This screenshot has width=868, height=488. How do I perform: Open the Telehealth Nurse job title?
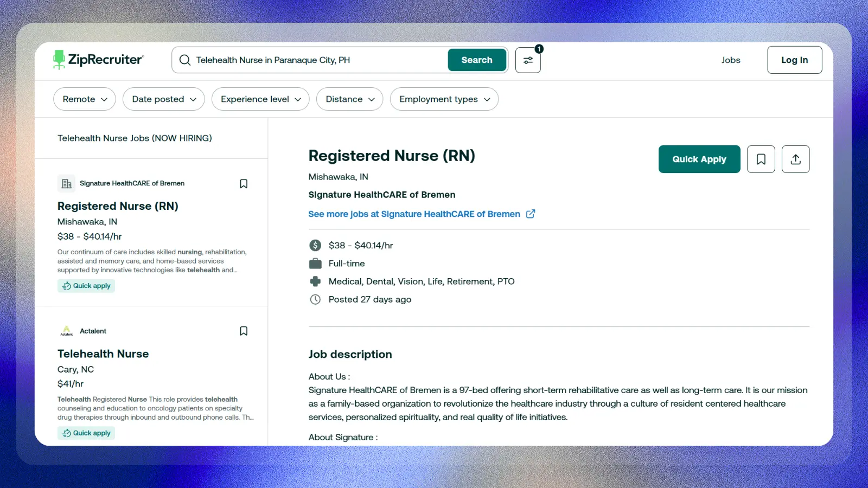(103, 354)
